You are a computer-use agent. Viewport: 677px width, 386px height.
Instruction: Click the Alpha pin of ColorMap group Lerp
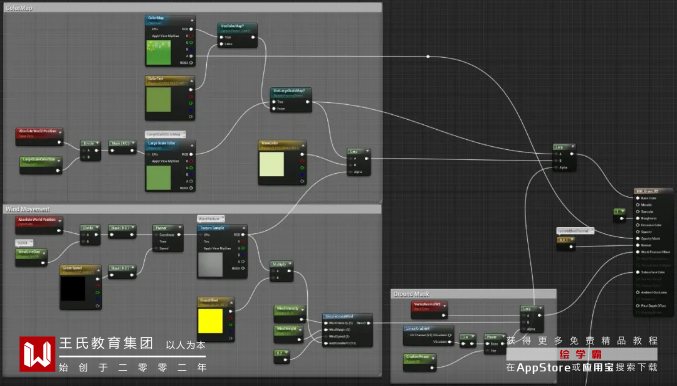pyautogui.click(x=350, y=172)
